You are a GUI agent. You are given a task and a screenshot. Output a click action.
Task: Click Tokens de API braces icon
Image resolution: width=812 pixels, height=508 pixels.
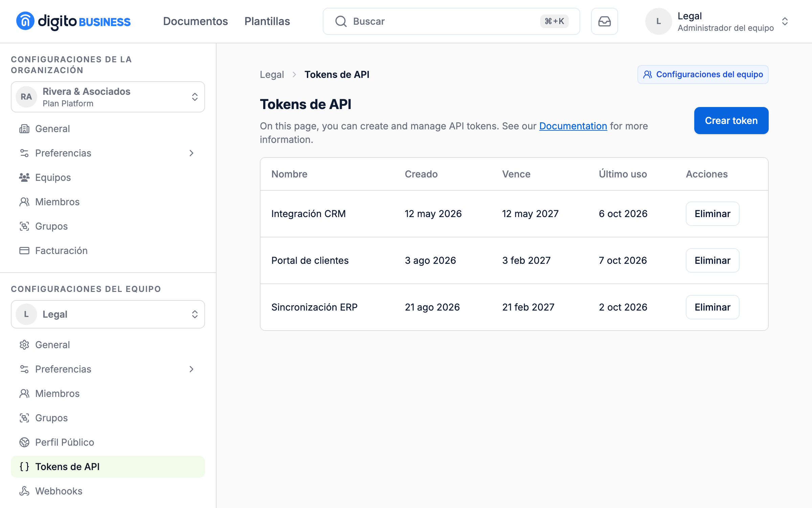pos(24,467)
